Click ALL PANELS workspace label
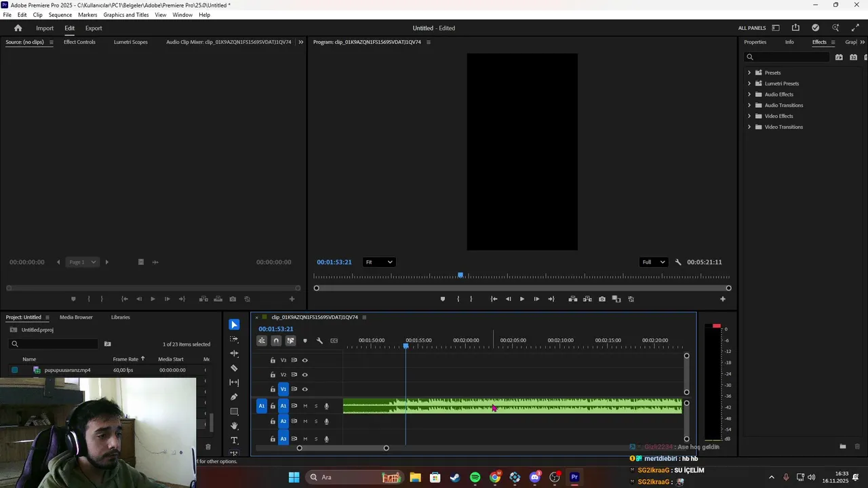Image resolution: width=868 pixels, height=488 pixels. (x=752, y=28)
